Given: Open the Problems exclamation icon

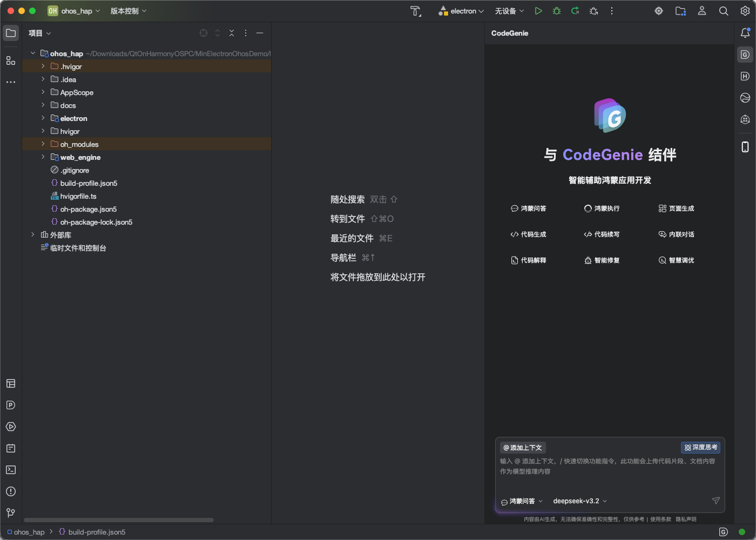Looking at the screenshot, I should click(x=11, y=491).
